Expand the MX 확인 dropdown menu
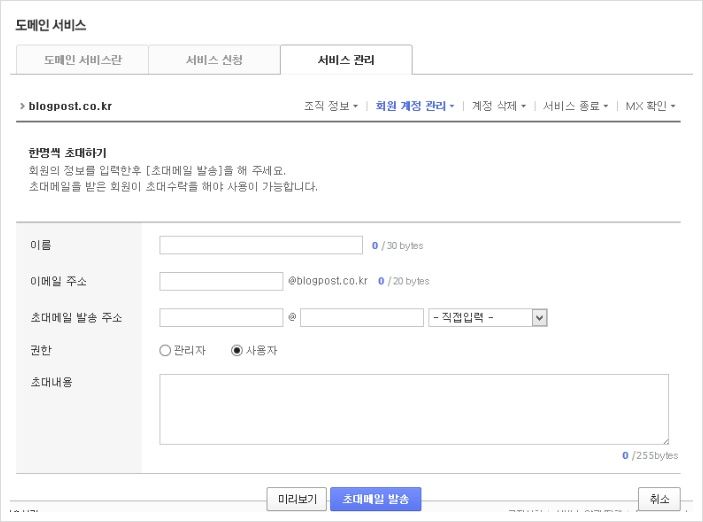 [x=650, y=106]
